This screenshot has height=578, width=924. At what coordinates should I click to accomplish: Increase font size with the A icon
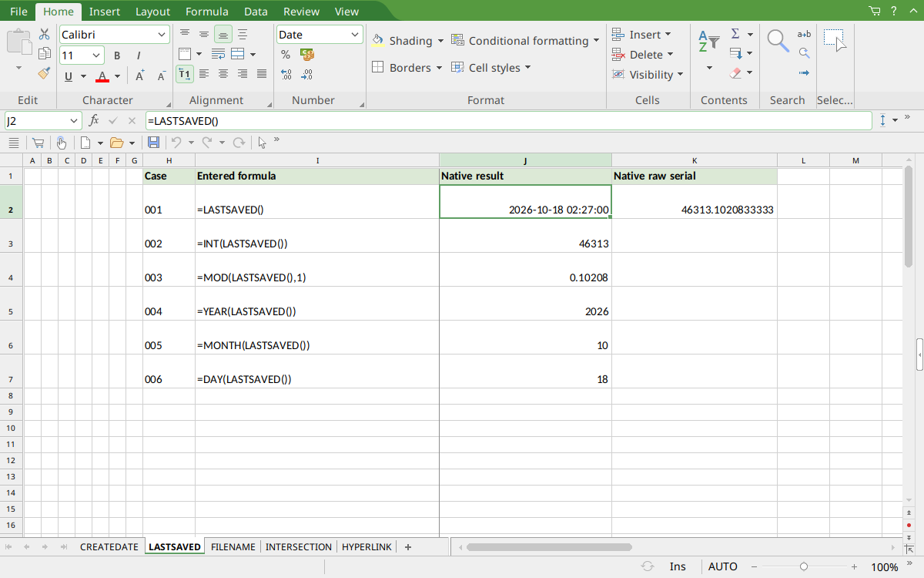pyautogui.click(x=139, y=76)
